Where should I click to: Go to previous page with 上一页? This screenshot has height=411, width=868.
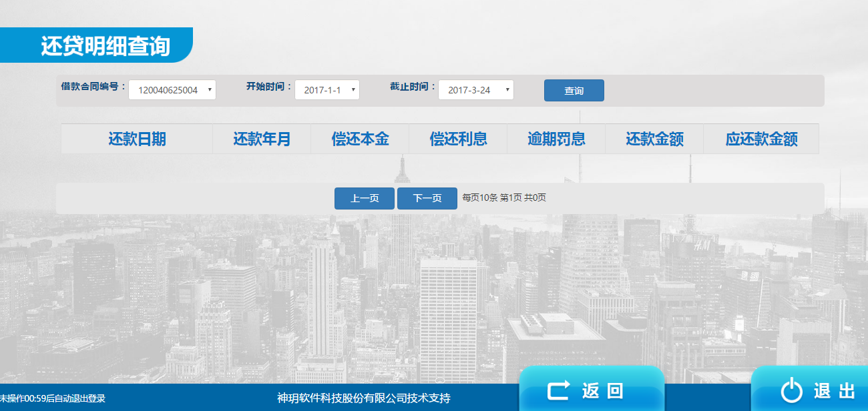[365, 198]
